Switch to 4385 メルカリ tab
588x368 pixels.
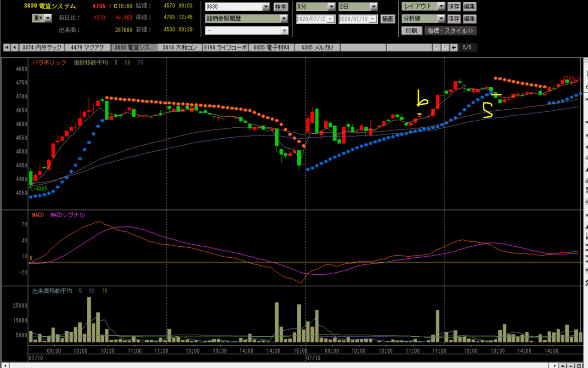(x=317, y=47)
